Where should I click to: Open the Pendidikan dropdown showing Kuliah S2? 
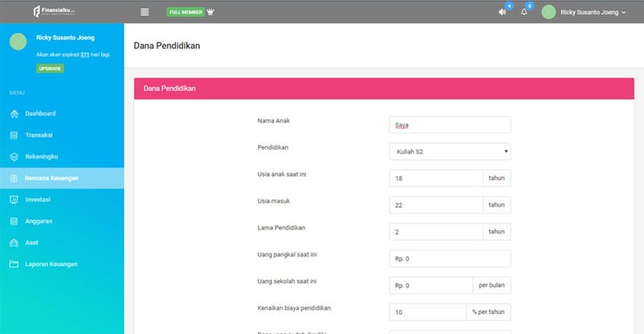[449, 151]
